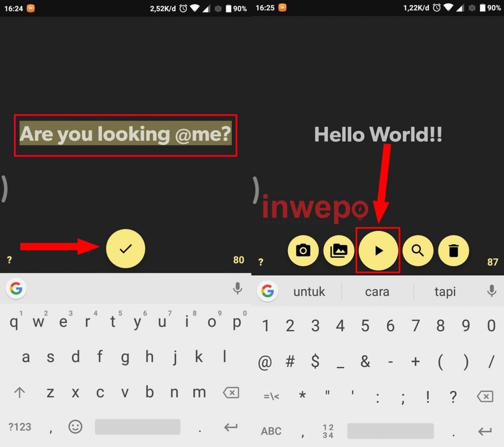Tap the letter g key
Image resolution: width=504 pixels, height=447 pixels.
[125, 357]
